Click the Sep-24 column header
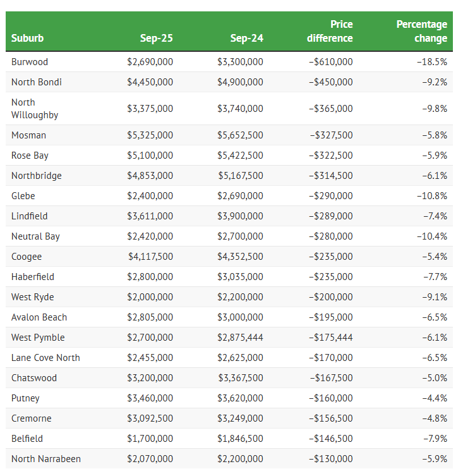 [x=246, y=39]
